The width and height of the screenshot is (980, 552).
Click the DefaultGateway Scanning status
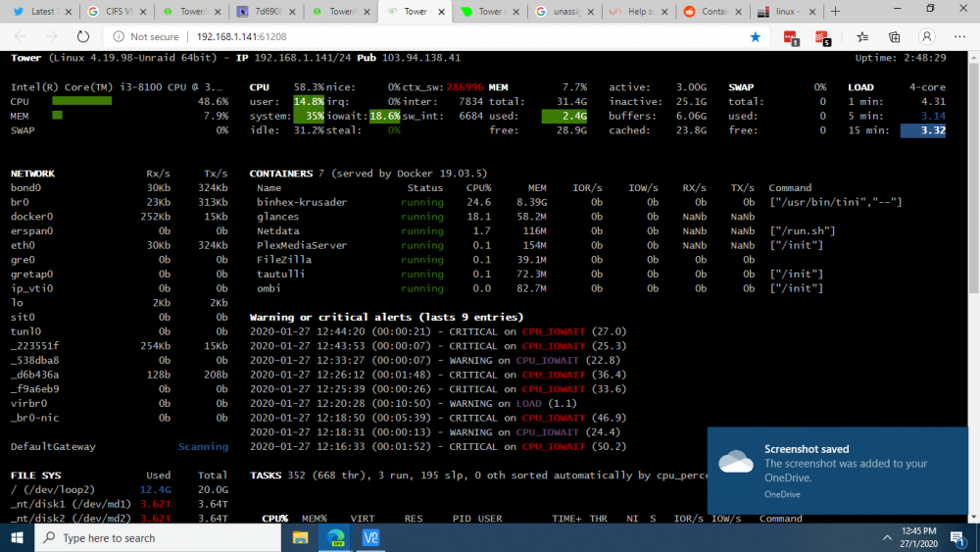(203, 446)
